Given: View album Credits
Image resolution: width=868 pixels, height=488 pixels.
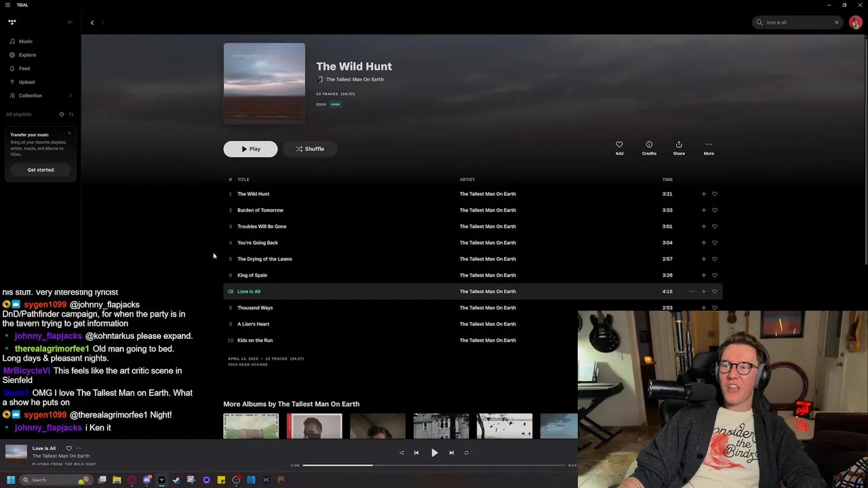Looking at the screenshot, I should click(x=649, y=148).
